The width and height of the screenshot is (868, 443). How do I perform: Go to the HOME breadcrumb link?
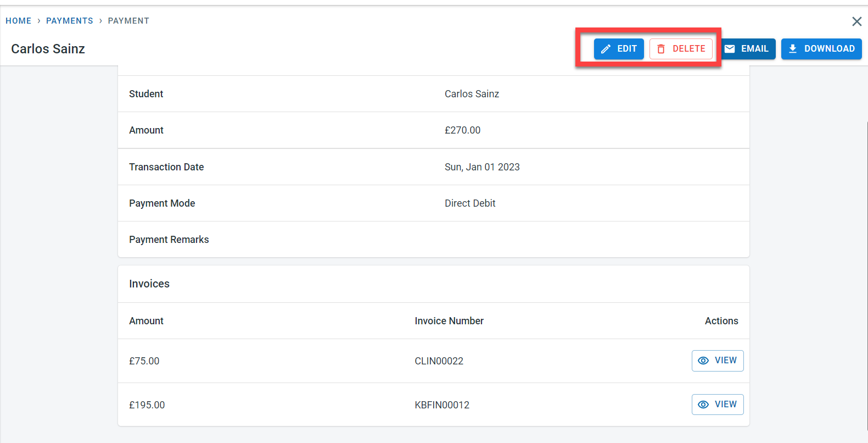pos(19,21)
